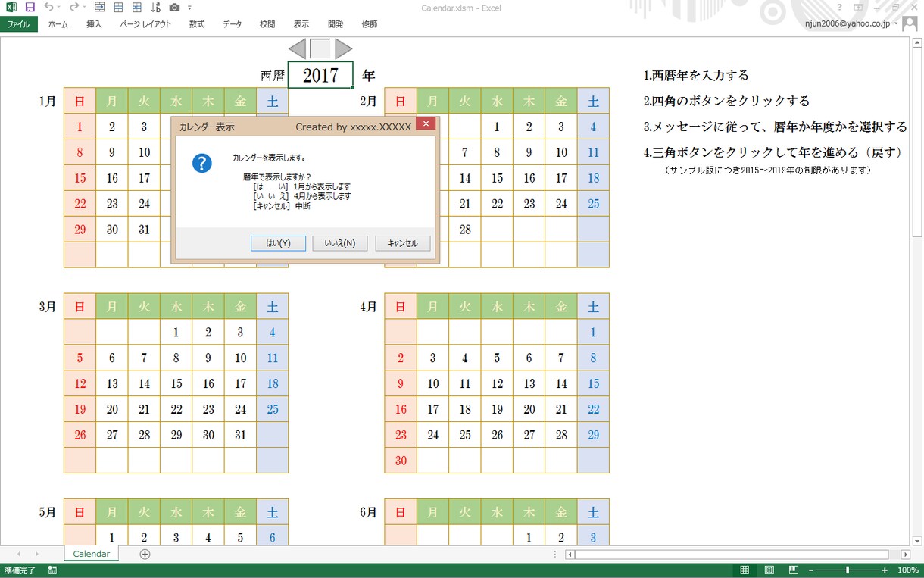
Task: Click the キャンセル button in the dialog
Action: point(402,243)
